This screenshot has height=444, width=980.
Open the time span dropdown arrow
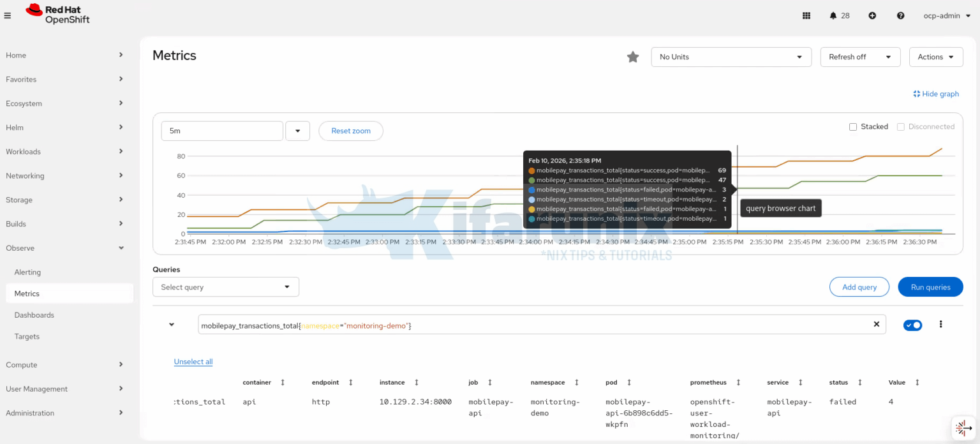pyautogui.click(x=297, y=131)
